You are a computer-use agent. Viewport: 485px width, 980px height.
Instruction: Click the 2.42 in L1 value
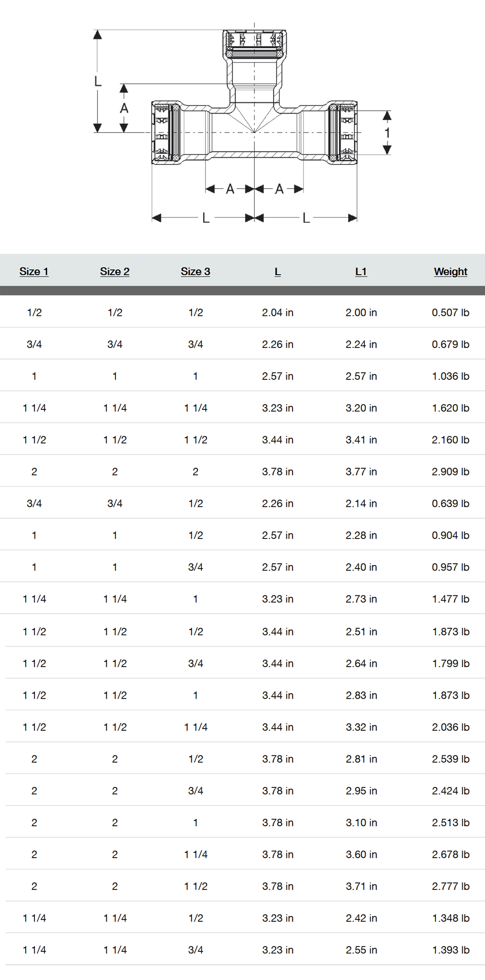click(361, 918)
